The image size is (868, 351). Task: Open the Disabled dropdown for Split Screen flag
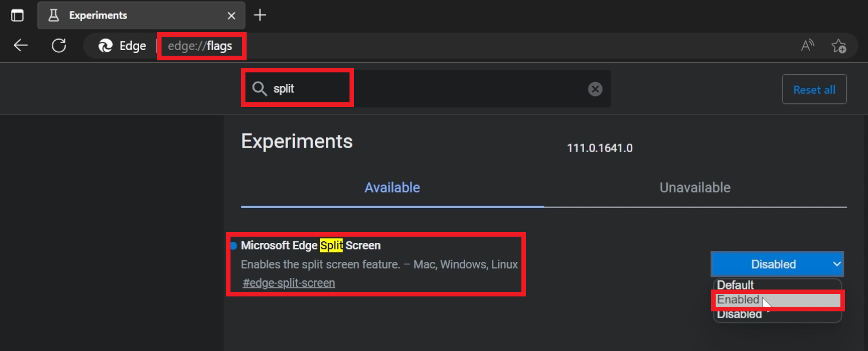coord(777,264)
